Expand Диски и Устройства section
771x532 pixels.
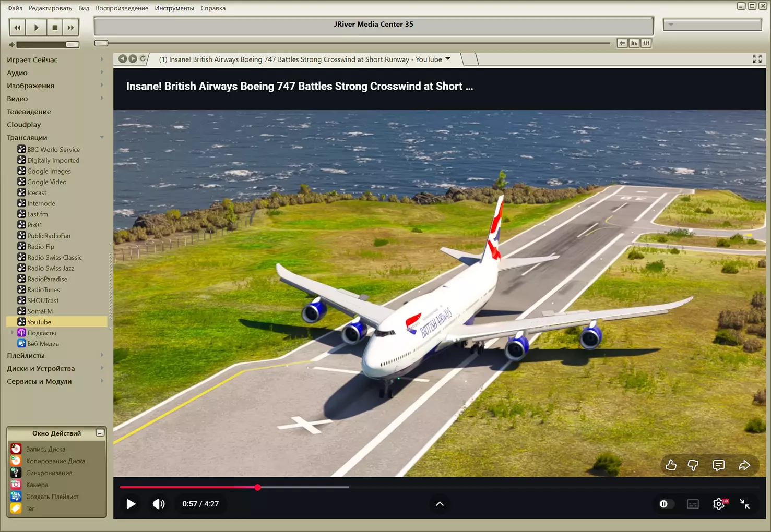click(102, 368)
